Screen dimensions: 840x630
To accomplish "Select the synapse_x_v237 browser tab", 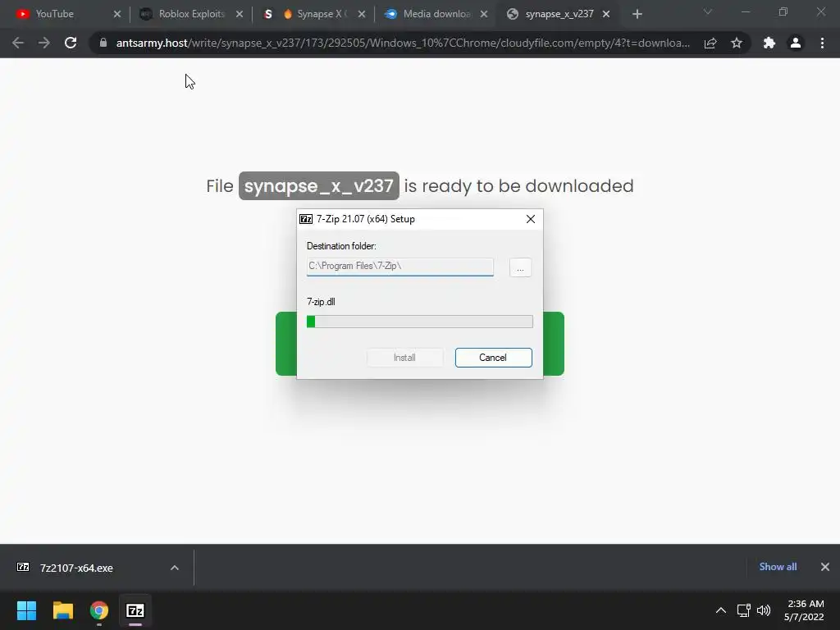I will click(559, 14).
